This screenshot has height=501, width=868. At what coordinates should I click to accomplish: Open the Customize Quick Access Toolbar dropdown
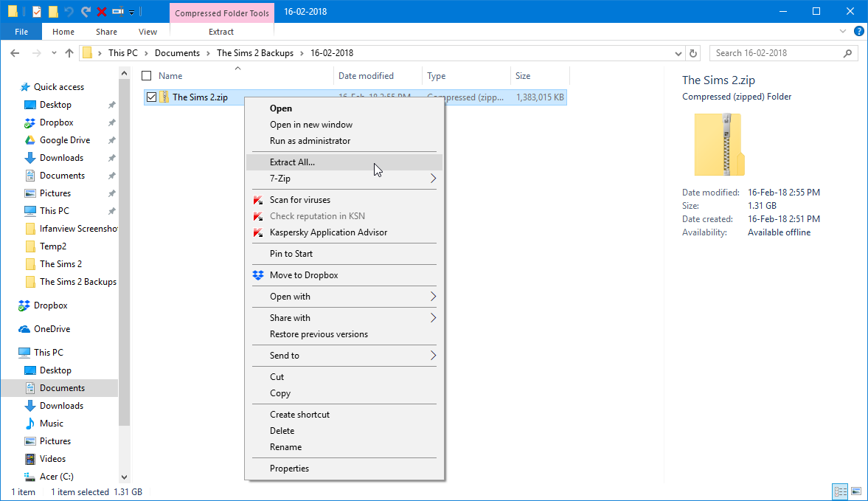(132, 12)
